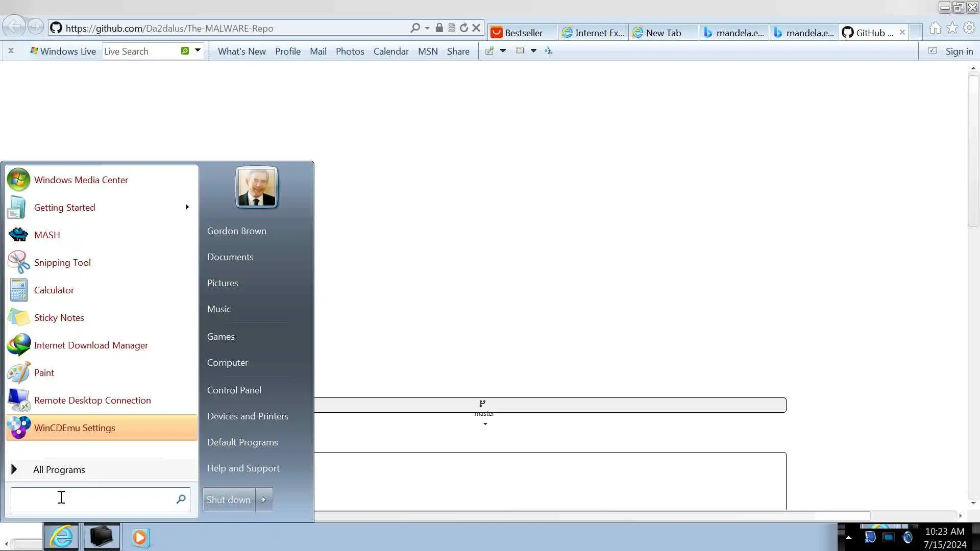The image size is (980, 551).
Task: Open Snipping Tool from Start menu
Action: [62, 262]
